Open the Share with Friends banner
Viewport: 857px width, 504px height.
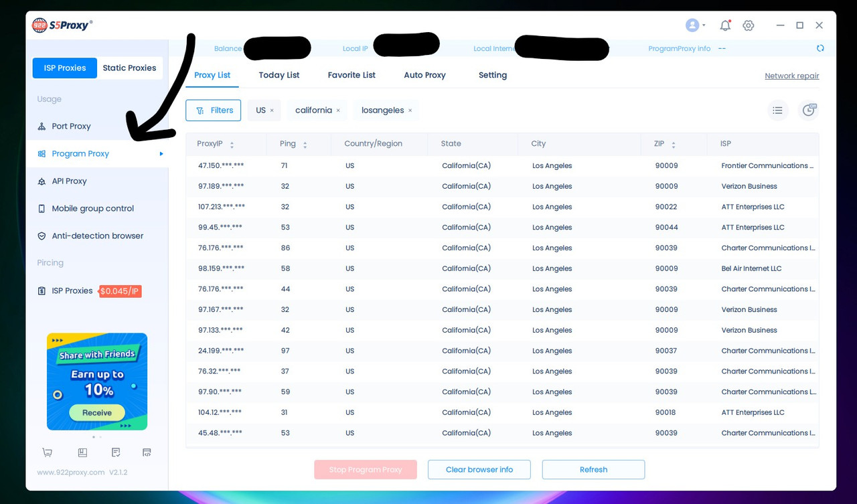click(97, 382)
